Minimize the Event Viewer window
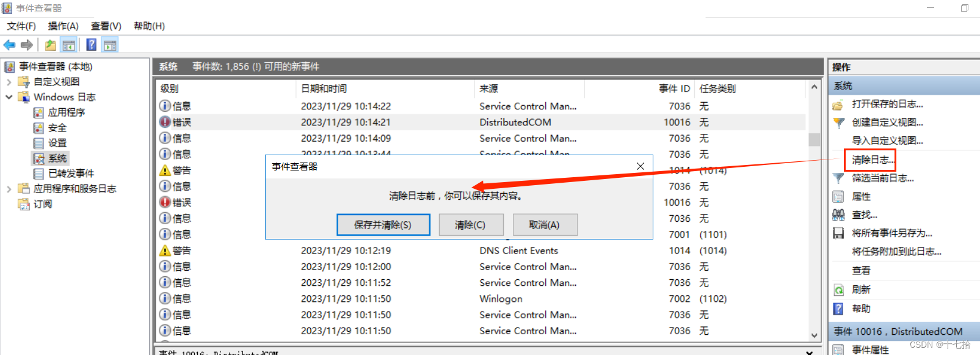Image resolution: width=980 pixels, height=355 pixels. [x=931, y=8]
